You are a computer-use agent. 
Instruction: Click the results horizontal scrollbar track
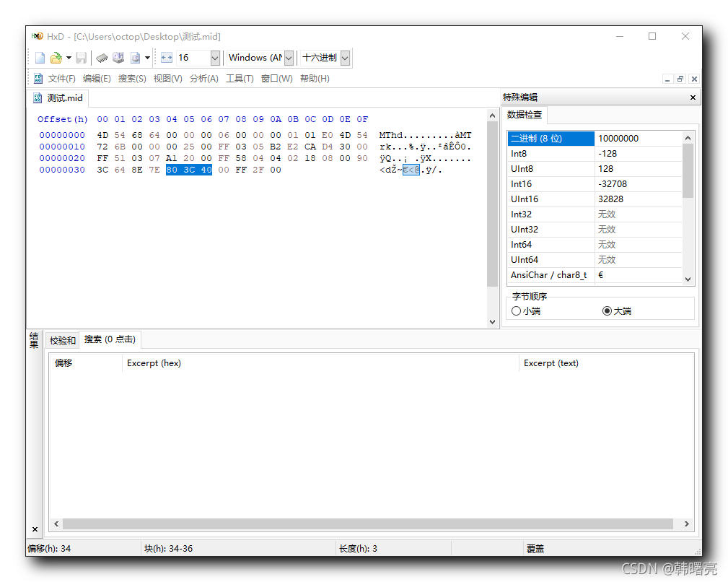click(368, 524)
